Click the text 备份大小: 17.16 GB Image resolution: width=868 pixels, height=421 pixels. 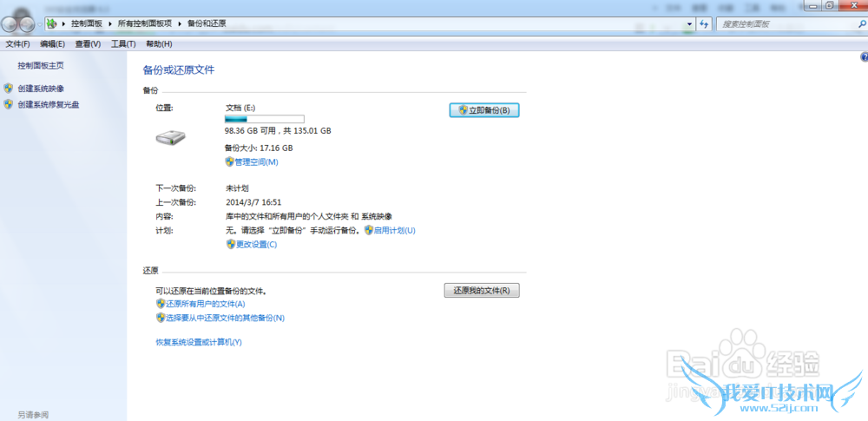[x=259, y=148]
